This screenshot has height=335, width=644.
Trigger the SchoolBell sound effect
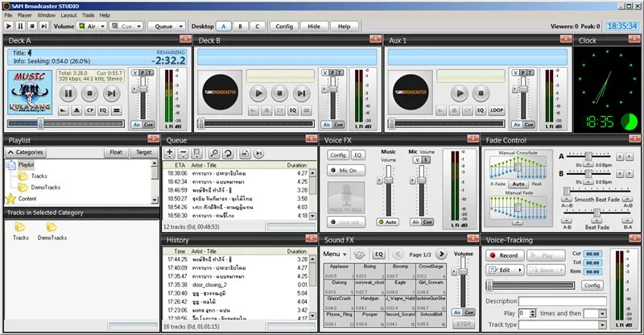[x=431, y=319]
